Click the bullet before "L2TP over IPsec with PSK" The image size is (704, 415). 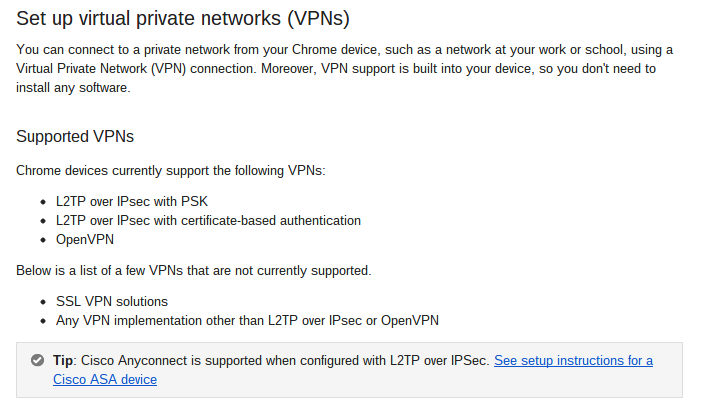click(44, 202)
